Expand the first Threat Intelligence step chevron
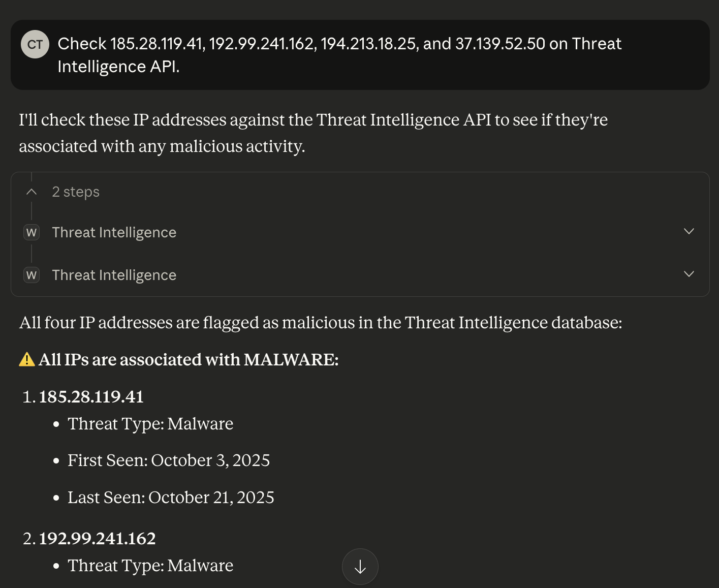Viewport: 719px width, 588px height. [689, 232]
